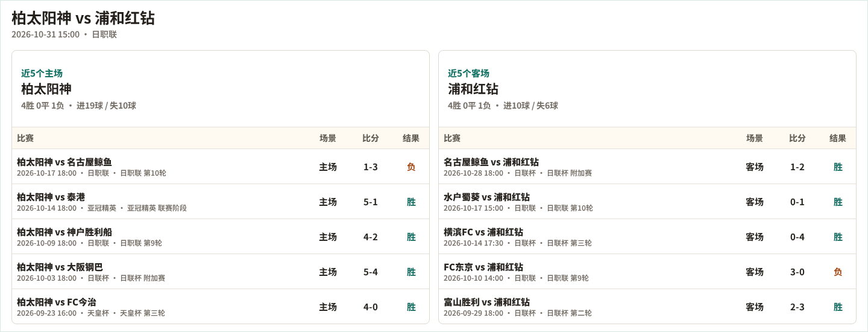Open the 名古屋鲸鱼 vs 浦和红钻 match row
The width and height of the screenshot is (868, 332).
tap(647, 167)
